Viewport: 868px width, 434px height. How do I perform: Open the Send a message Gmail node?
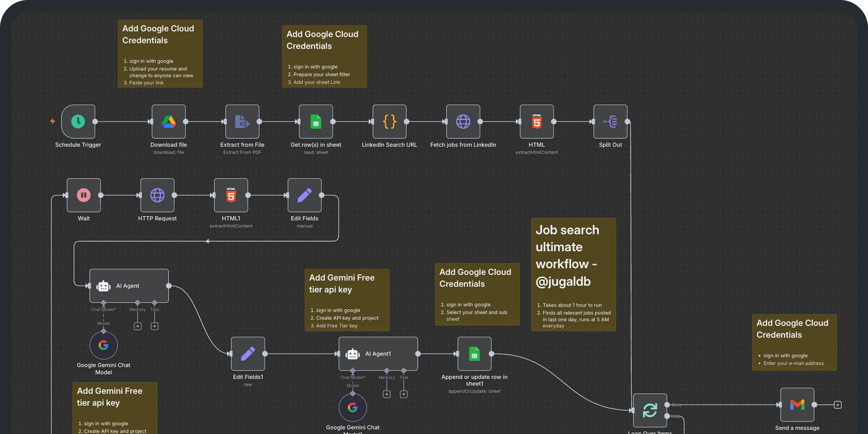(797, 405)
